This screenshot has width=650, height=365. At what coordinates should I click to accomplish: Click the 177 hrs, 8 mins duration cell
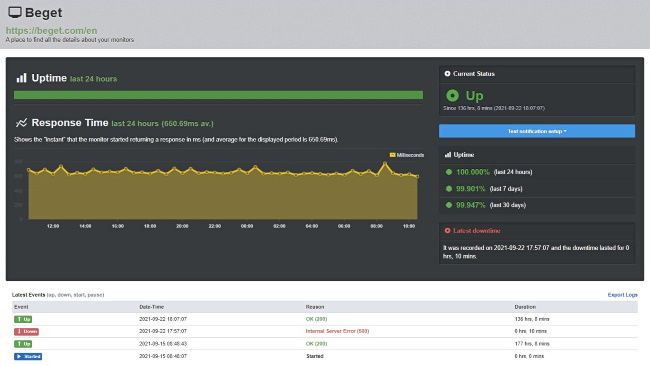pos(532,343)
